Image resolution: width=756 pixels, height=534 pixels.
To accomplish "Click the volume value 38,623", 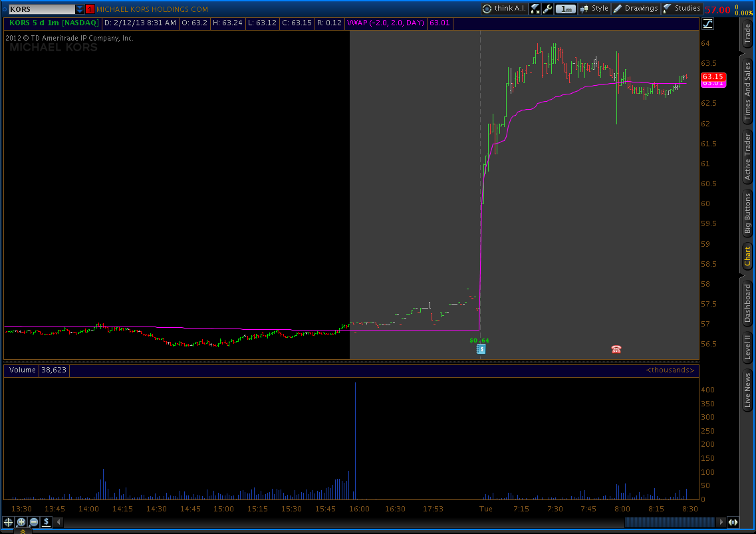I will point(53,370).
